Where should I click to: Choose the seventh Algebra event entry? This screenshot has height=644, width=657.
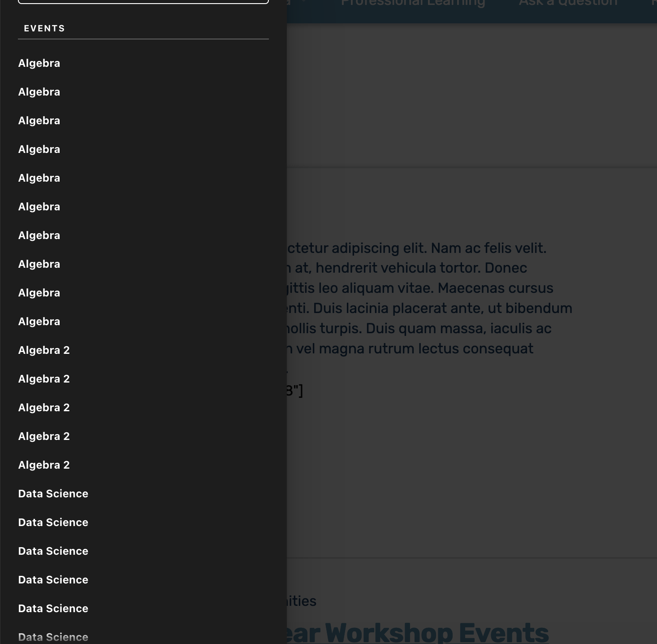[x=39, y=235]
